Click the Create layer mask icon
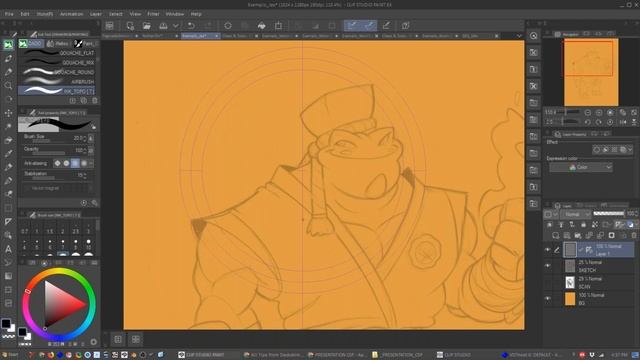This screenshot has width=640, height=360. tap(611, 236)
